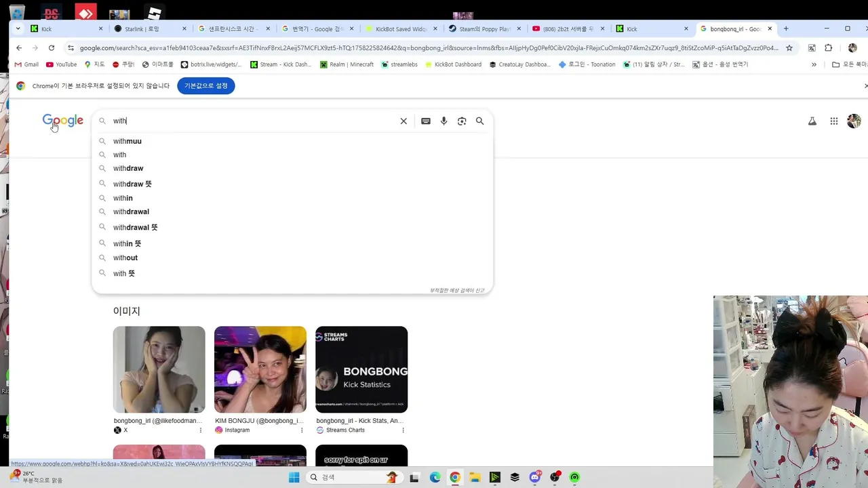Open the Chrome icon in the taskbar

455,477
